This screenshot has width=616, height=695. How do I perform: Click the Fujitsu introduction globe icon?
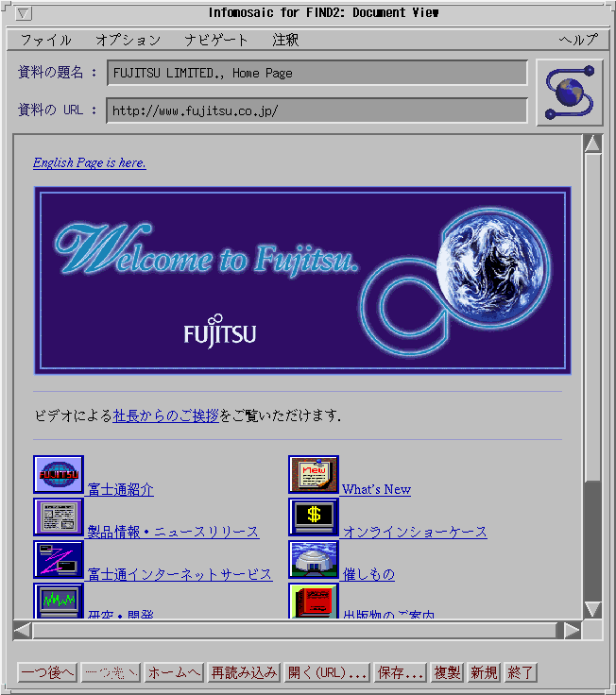point(59,475)
